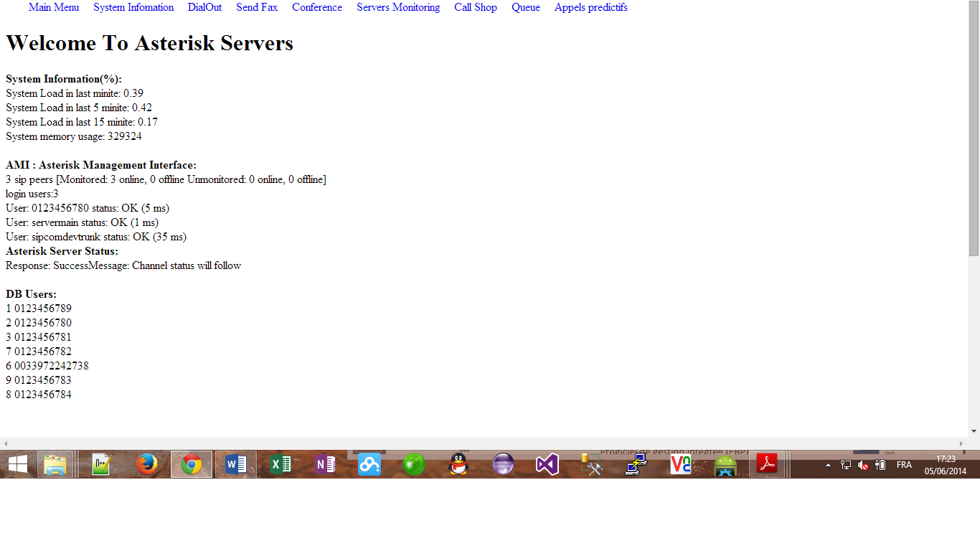This screenshot has width=980, height=551.
Task: Click the Windows Start button
Action: 18,465
